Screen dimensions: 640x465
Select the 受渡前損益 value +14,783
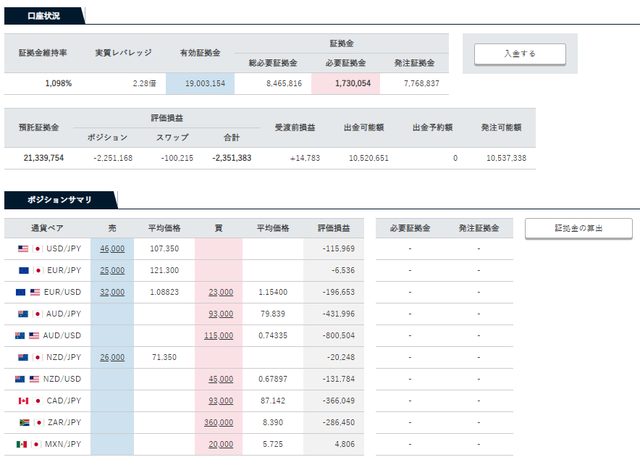pos(305,158)
